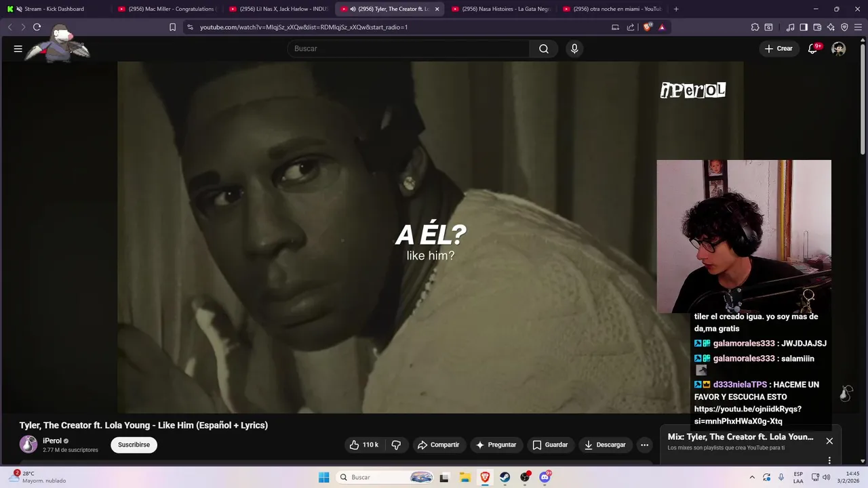
Task: Click the Crear button
Action: tap(778, 49)
